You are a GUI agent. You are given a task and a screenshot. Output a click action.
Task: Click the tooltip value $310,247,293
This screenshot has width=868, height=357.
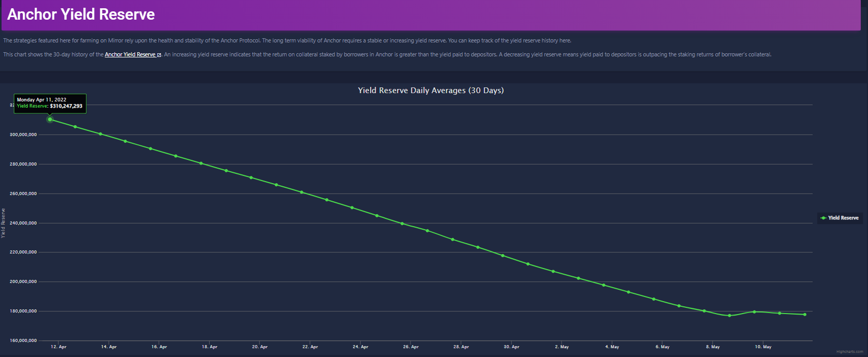(x=66, y=106)
